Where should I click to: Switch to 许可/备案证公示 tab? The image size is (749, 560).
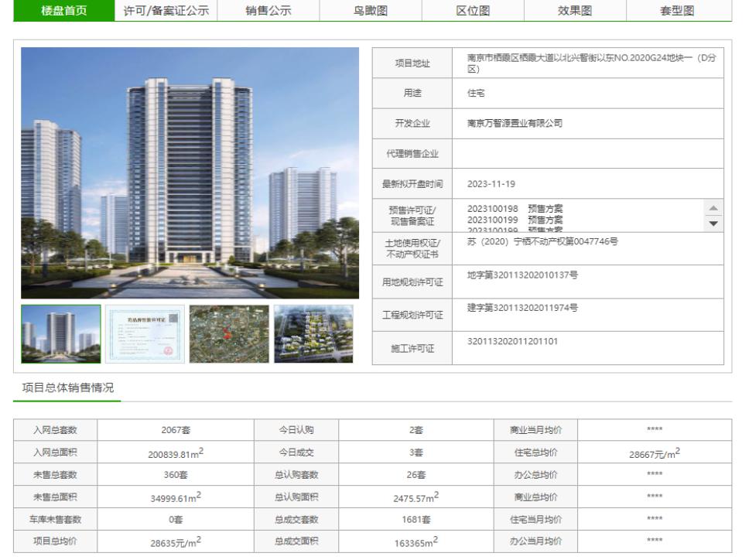[x=166, y=11]
